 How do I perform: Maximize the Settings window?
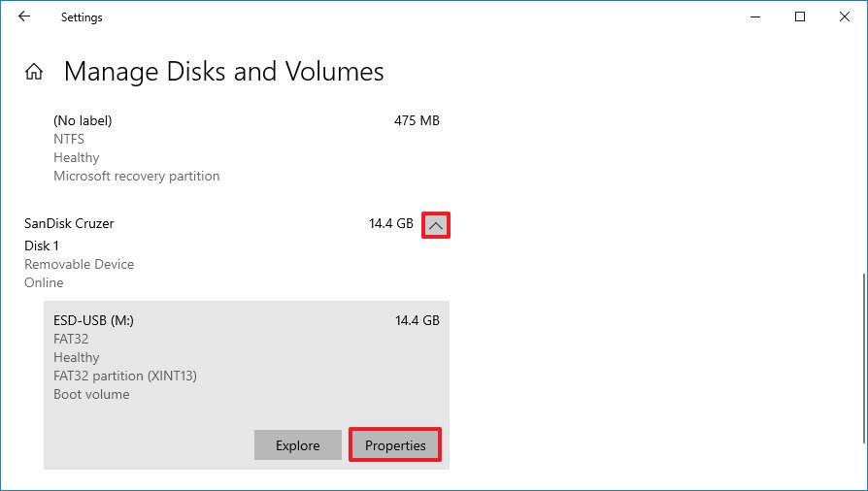pyautogui.click(x=800, y=16)
